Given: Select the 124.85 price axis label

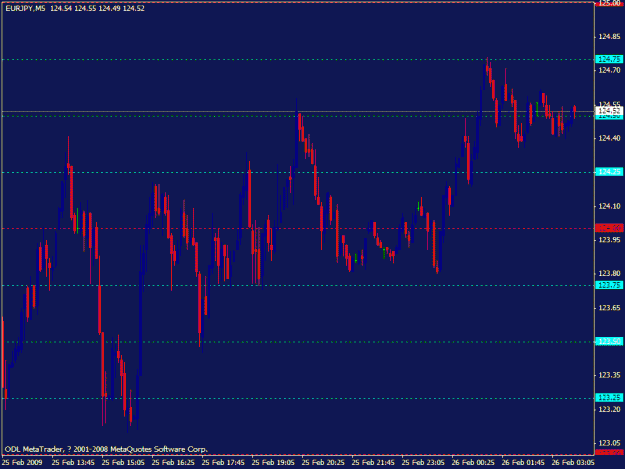Looking at the screenshot, I should tap(609, 37).
